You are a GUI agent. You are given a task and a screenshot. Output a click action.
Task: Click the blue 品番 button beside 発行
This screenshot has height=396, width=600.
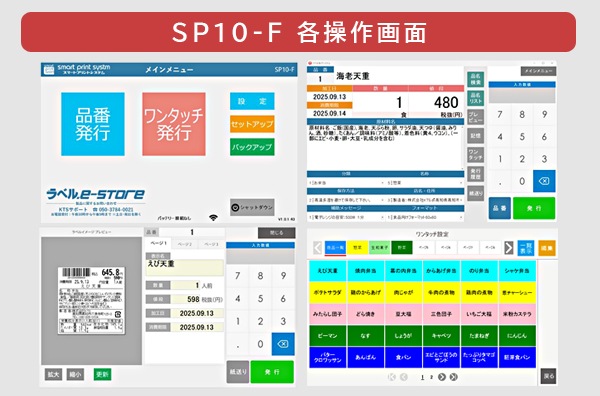click(x=500, y=208)
